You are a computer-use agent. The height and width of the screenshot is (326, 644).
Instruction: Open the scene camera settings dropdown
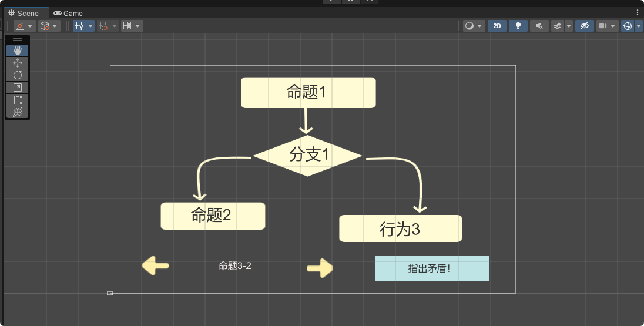point(607,26)
